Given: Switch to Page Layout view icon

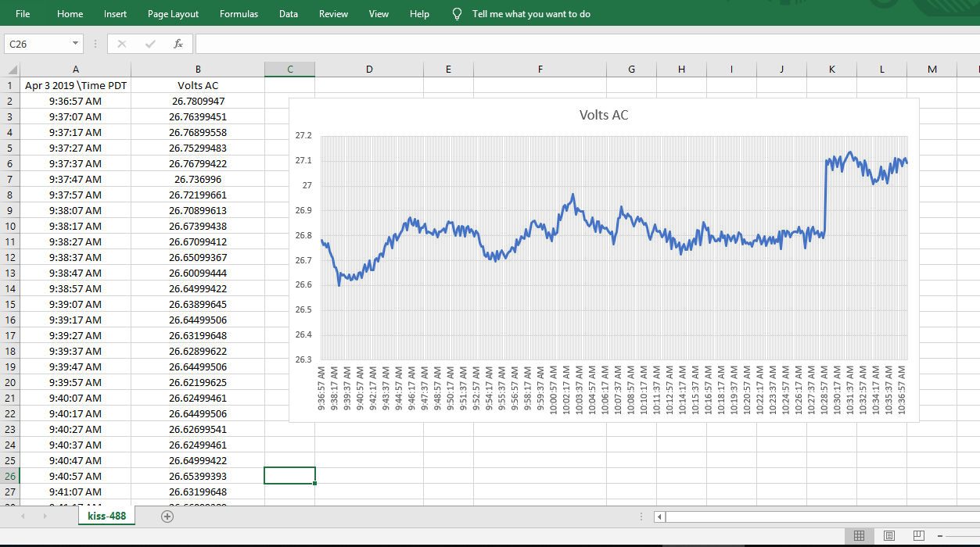Looking at the screenshot, I should tap(889, 536).
